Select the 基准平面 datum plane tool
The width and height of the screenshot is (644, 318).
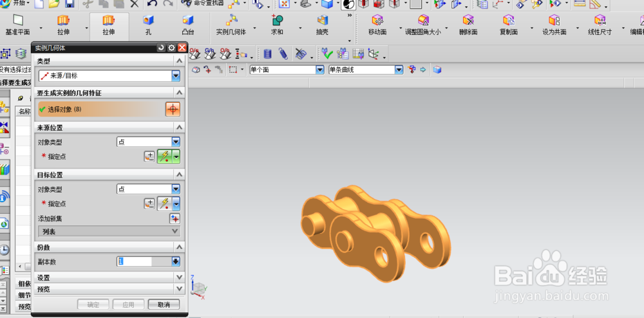tap(17, 25)
